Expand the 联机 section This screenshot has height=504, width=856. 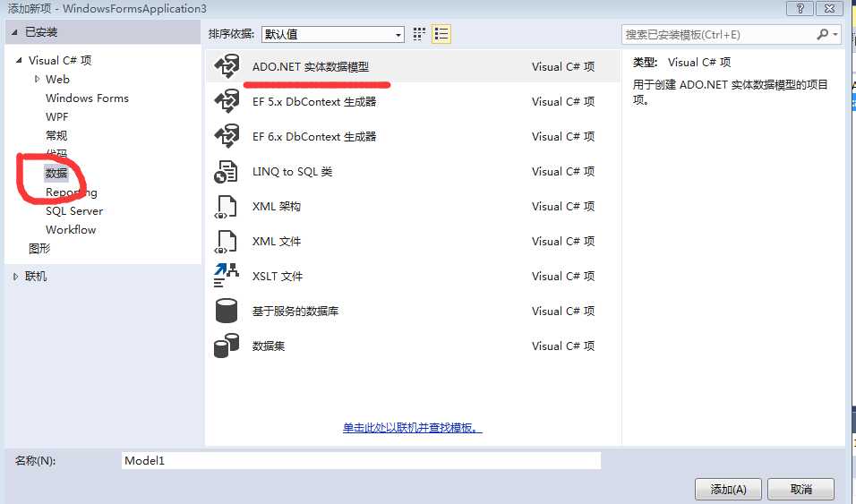coord(15,277)
